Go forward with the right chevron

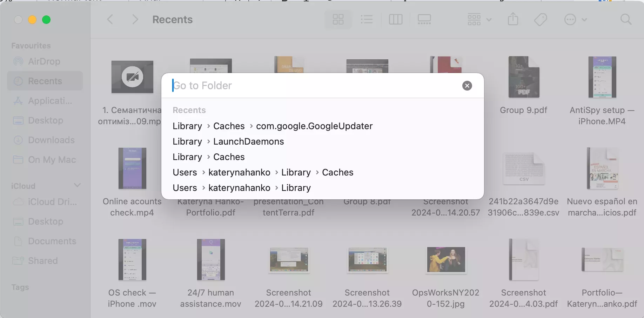(135, 19)
